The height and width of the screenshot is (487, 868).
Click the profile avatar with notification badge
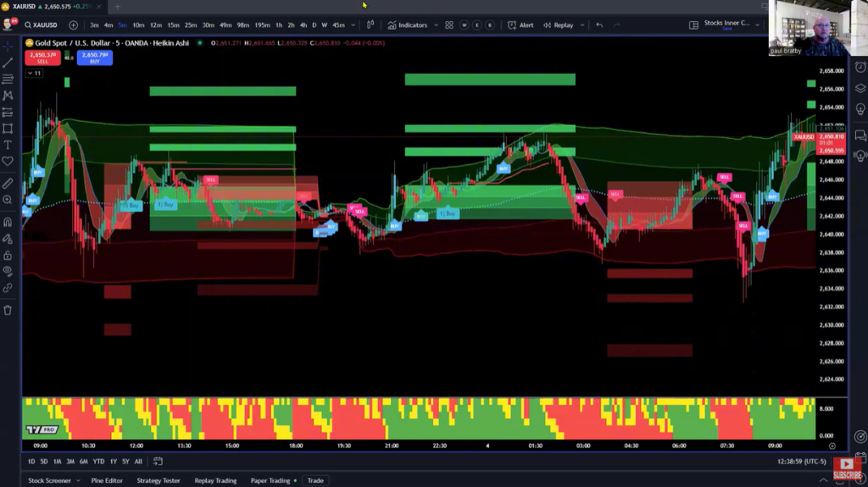point(9,25)
